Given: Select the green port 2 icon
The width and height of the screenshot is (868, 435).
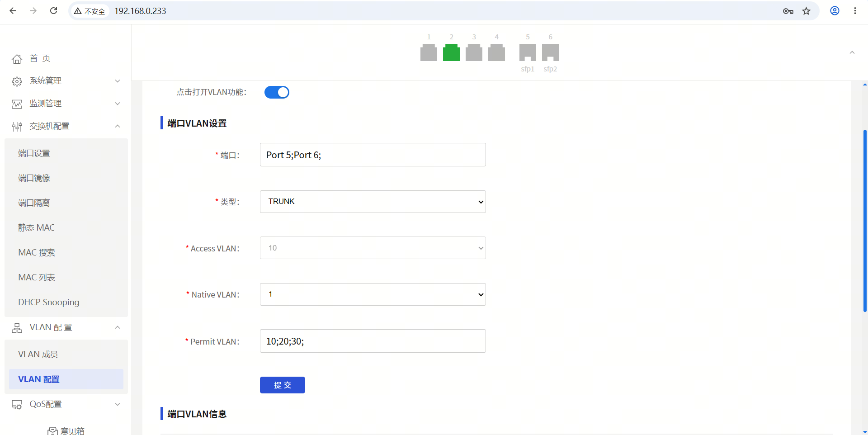Looking at the screenshot, I should (451, 52).
